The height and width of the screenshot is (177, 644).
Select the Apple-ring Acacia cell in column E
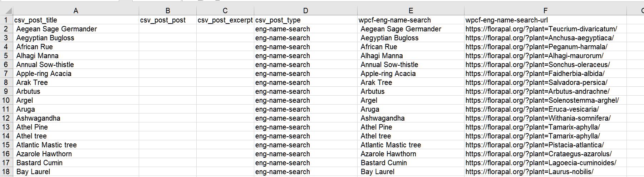tap(411, 74)
